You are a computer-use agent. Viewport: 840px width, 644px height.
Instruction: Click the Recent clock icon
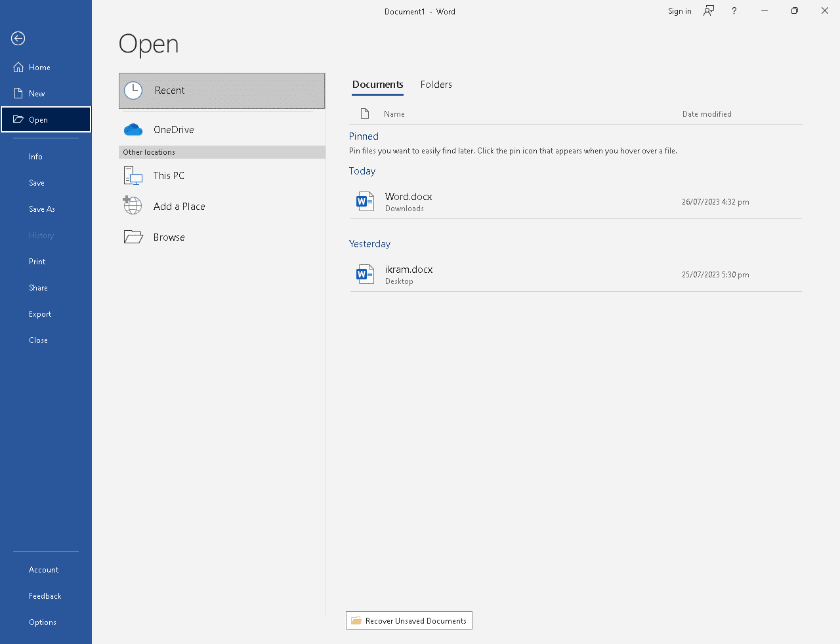point(133,91)
